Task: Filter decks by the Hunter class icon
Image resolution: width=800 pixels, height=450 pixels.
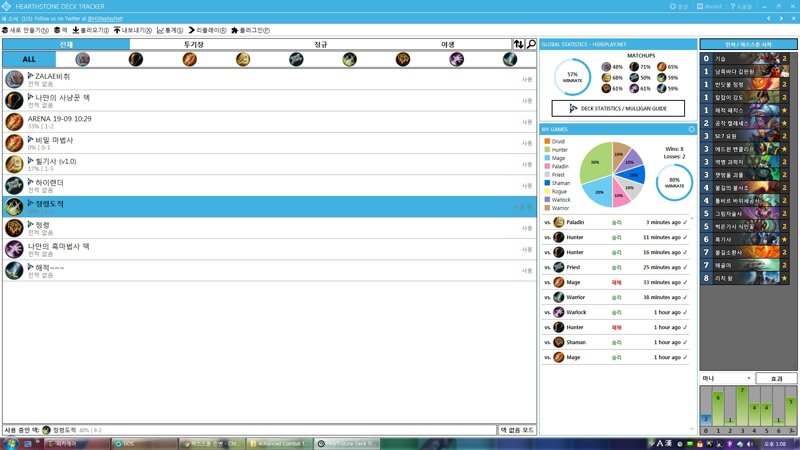Action: [x=136, y=59]
